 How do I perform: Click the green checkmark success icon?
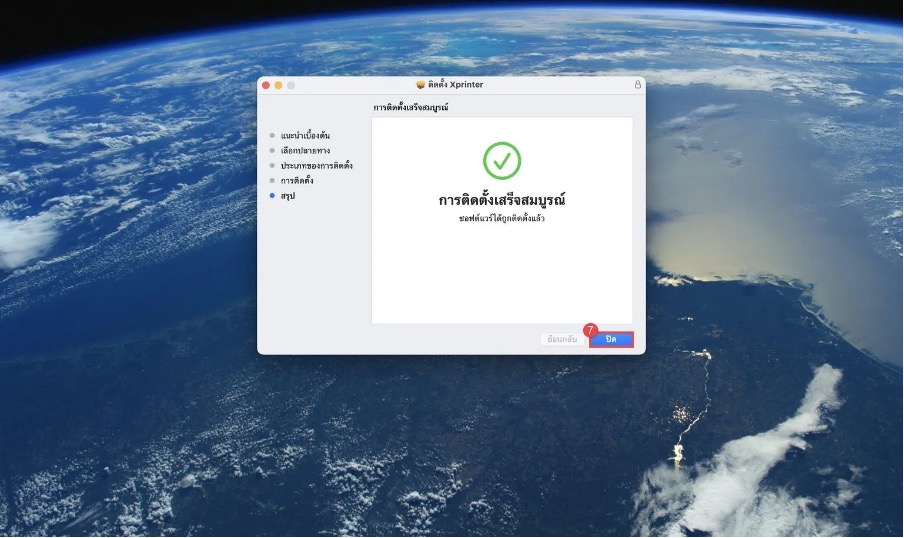click(x=502, y=161)
